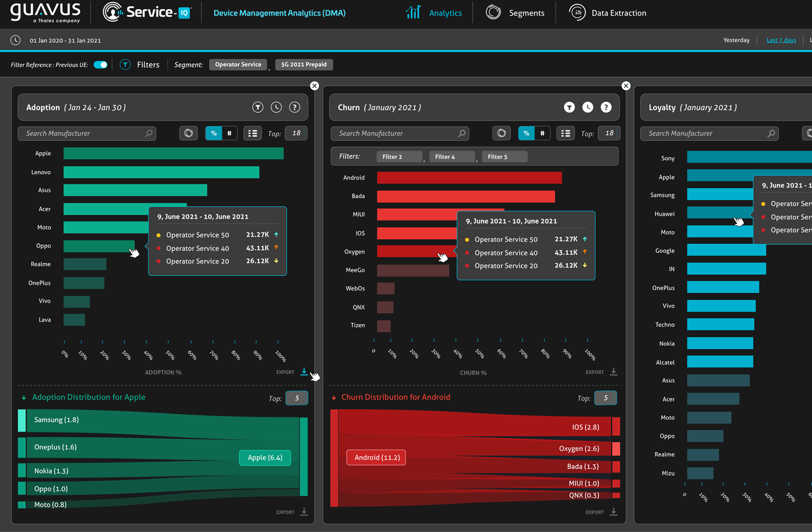Export the Adoption % chart via download icon

[304, 372]
